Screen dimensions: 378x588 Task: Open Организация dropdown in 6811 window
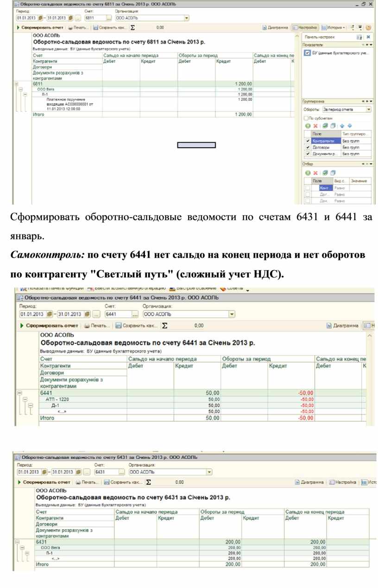point(187,18)
